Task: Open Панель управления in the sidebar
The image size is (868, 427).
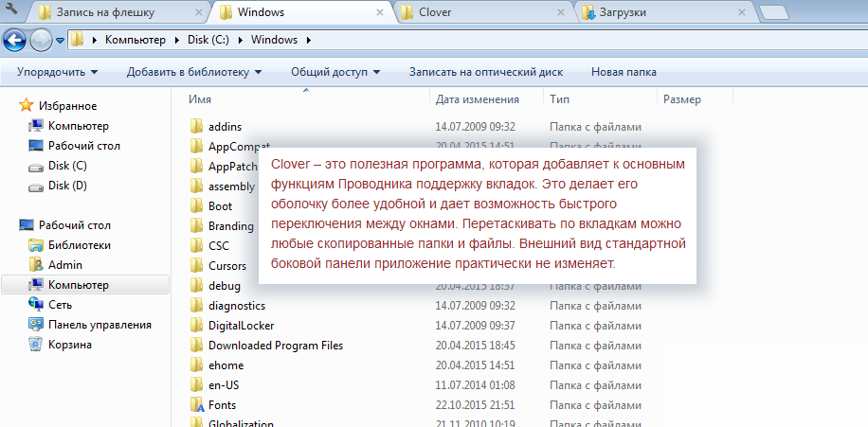Action: [x=99, y=325]
